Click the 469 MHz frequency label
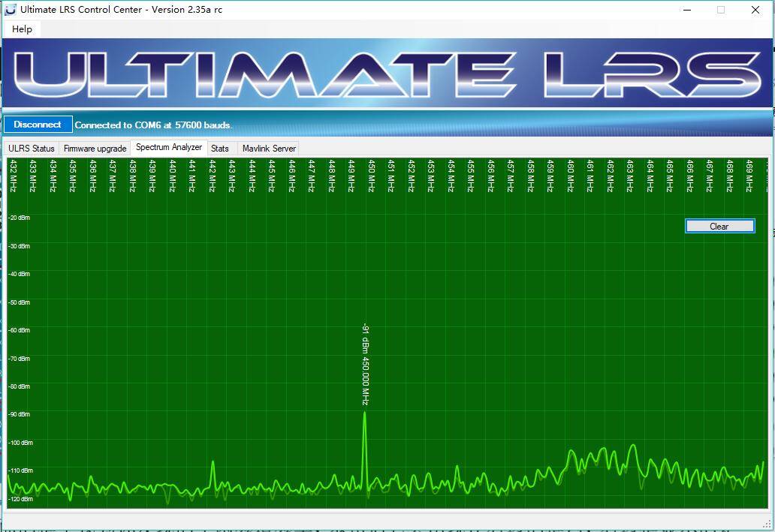 click(749, 176)
